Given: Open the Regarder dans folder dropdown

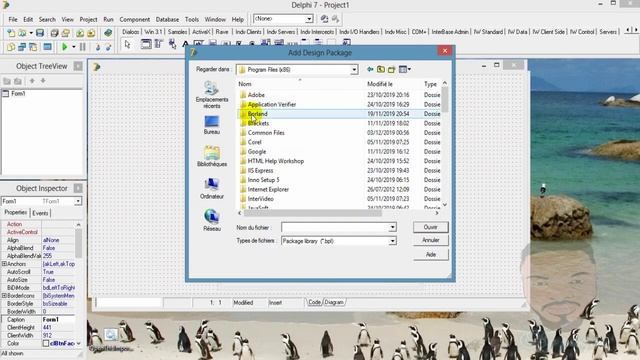Looking at the screenshot, I should 354,70.
